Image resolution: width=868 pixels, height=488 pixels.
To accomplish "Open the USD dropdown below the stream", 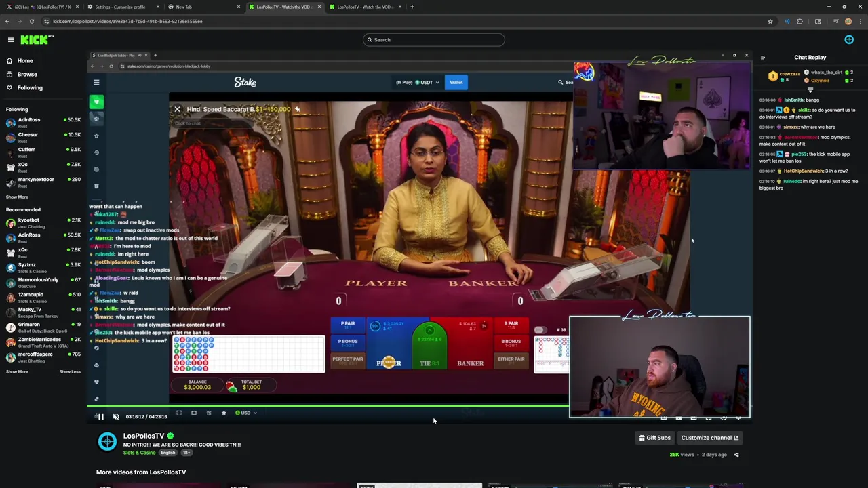I will tap(246, 413).
